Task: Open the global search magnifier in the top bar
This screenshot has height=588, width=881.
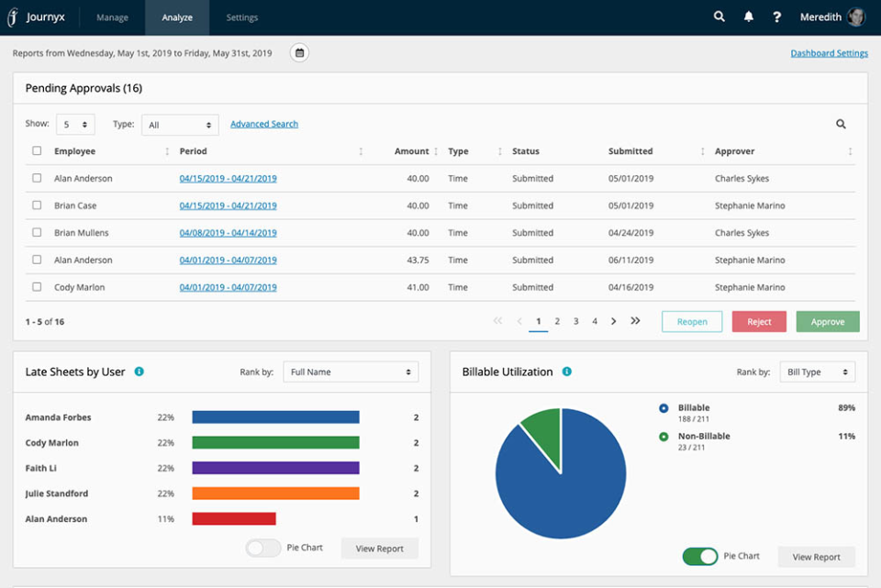Action: (719, 17)
